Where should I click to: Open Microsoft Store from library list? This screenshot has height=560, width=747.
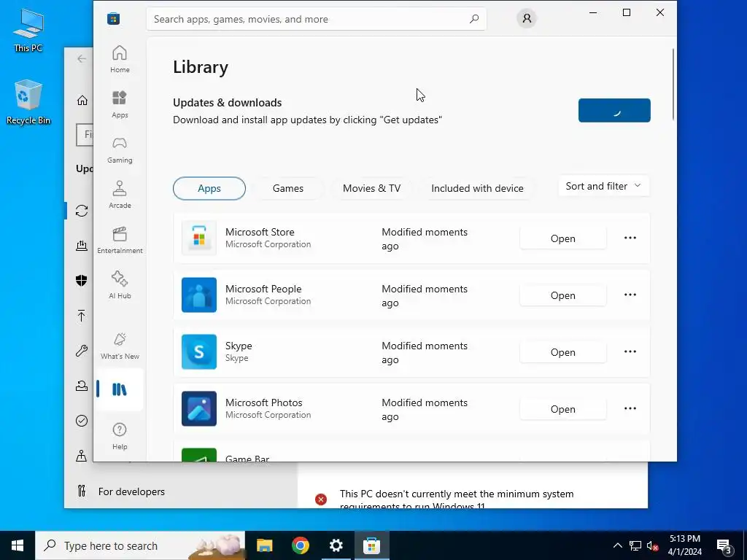[x=562, y=238]
